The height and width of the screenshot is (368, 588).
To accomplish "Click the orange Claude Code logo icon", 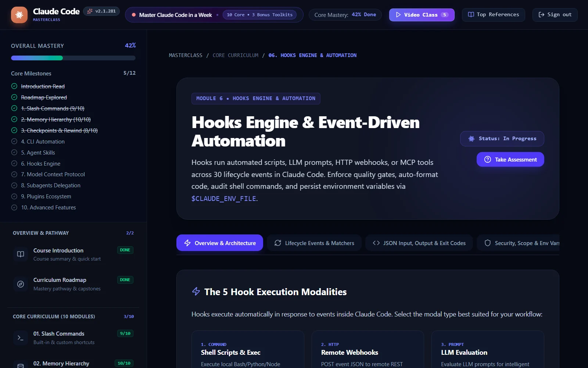I will coord(19,15).
